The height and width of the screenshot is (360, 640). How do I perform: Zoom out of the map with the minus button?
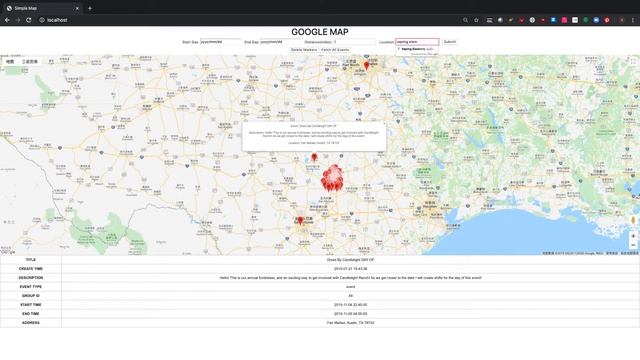click(x=633, y=245)
